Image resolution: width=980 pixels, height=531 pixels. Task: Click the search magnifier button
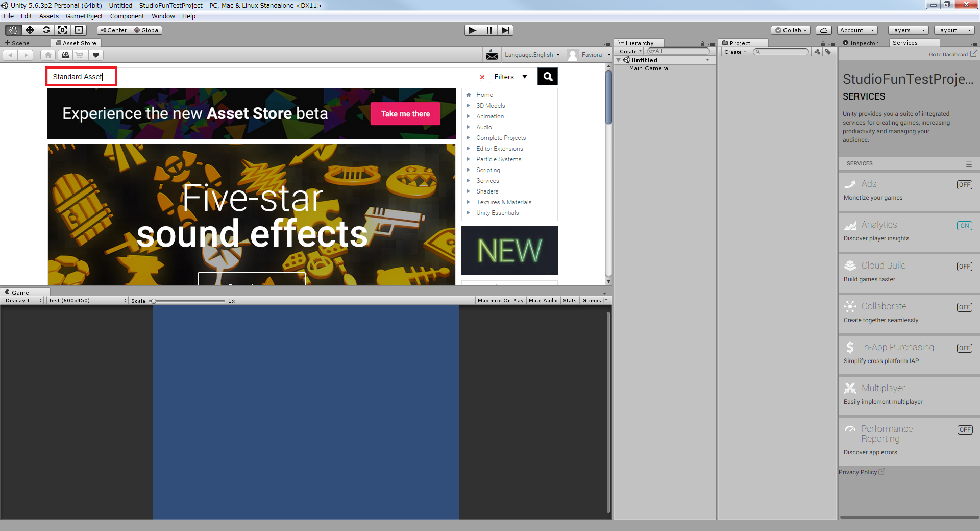coord(548,77)
